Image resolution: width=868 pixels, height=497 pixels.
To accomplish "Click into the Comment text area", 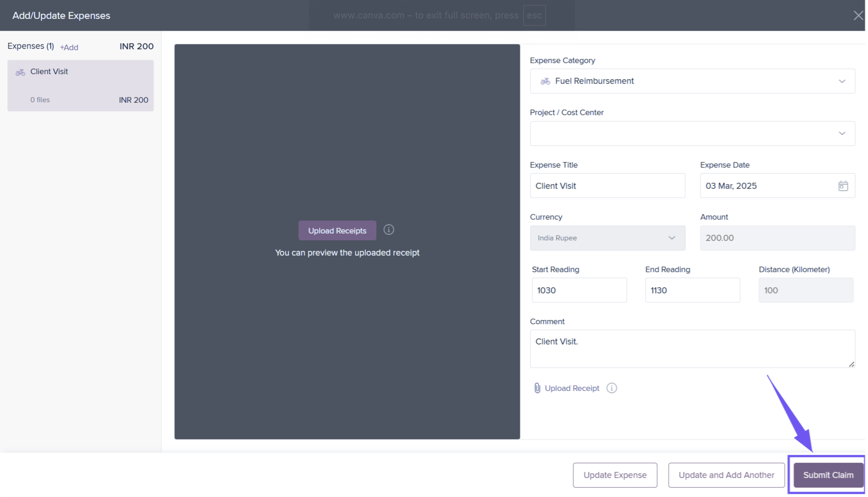I will [692, 349].
